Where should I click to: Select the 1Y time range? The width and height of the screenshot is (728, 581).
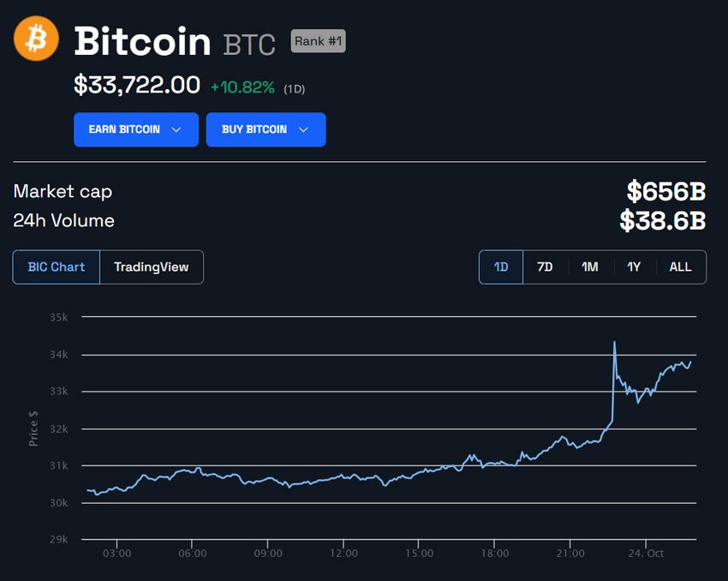coord(634,267)
